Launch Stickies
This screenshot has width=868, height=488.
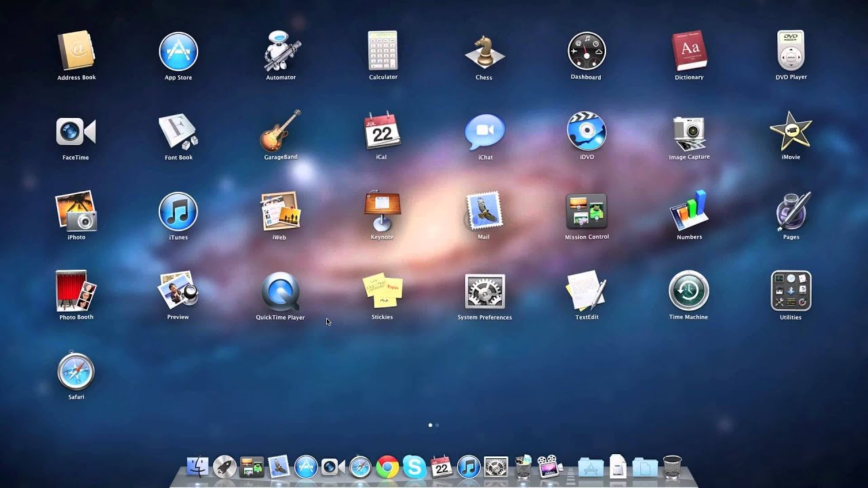coord(382,292)
